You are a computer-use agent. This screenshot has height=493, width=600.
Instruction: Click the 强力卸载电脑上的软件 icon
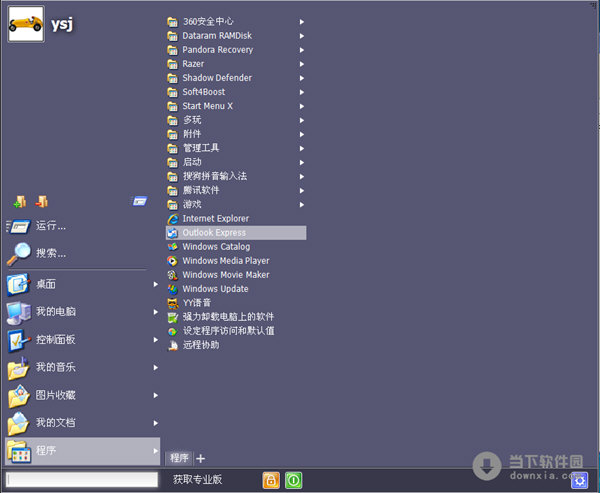click(x=173, y=317)
